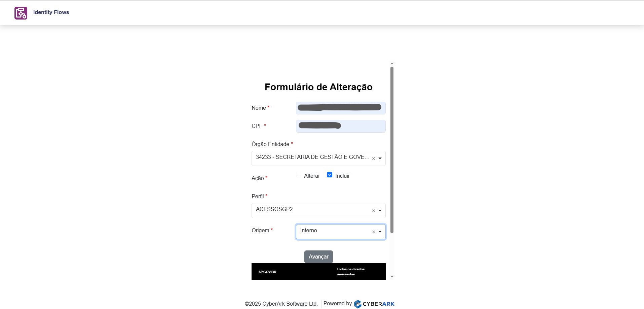Click the ACESSOSGP2 Perfil value
Viewport: 644px width, 309px height.
tap(274, 209)
